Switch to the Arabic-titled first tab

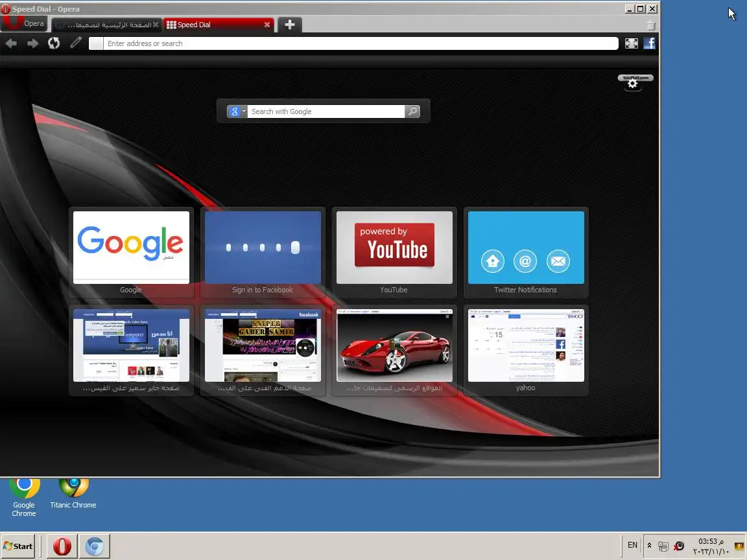coord(106,25)
